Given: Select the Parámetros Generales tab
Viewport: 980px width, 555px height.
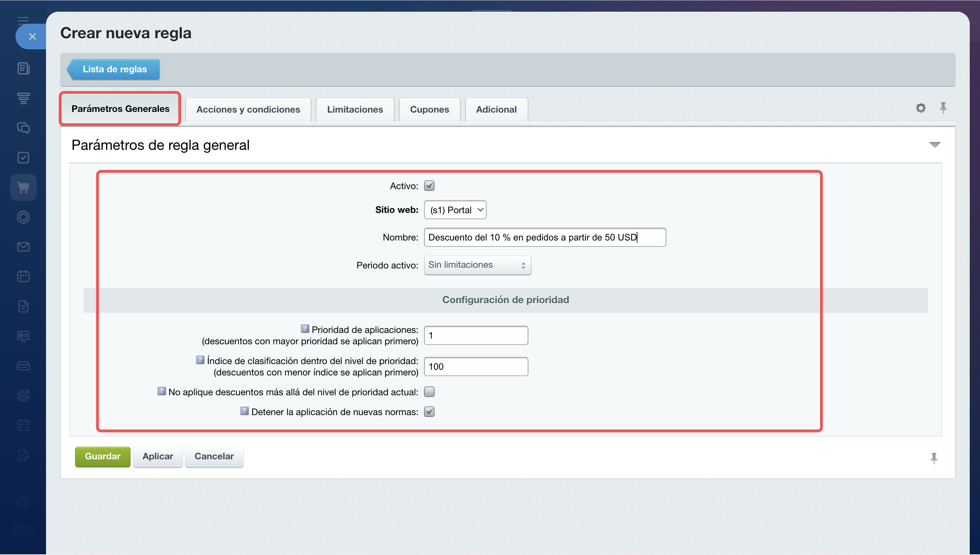Looking at the screenshot, I should click(x=120, y=109).
